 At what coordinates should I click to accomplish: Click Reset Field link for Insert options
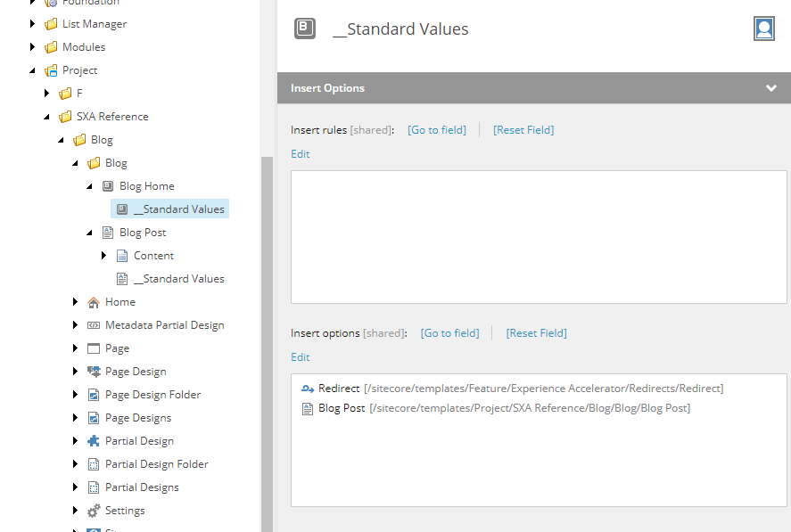[x=537, y=333]
